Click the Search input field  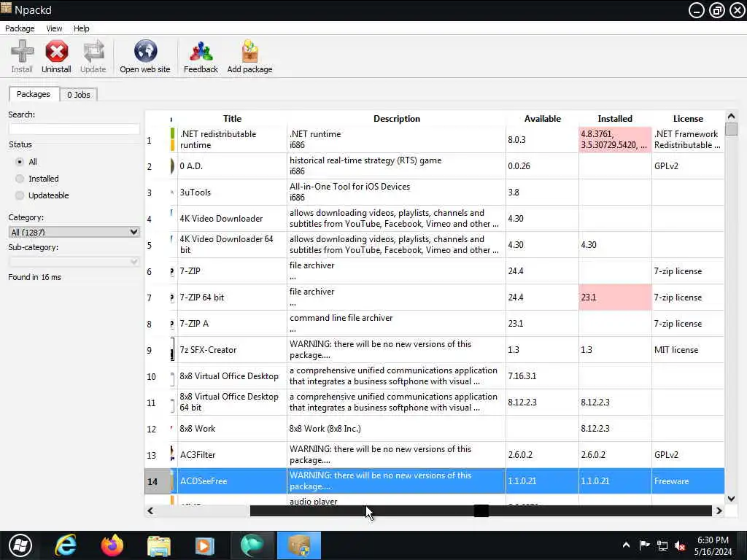pyautogui.click(x=74, y=128)
